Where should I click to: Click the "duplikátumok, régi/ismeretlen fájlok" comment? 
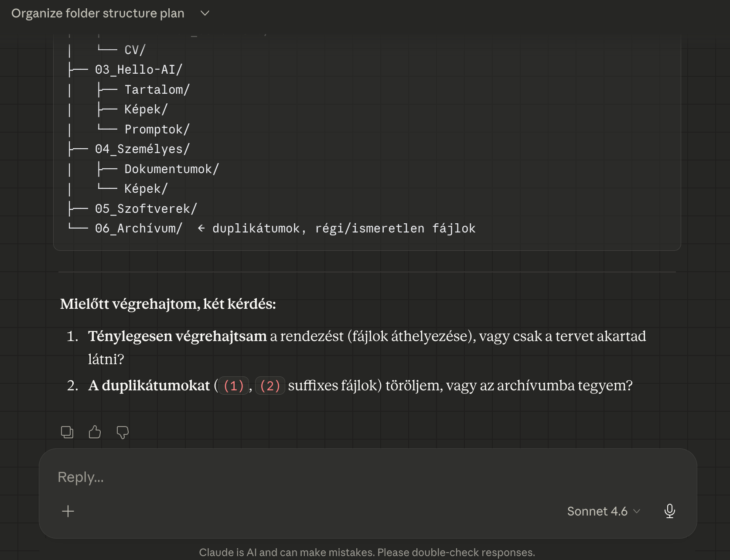coord(344,229)
